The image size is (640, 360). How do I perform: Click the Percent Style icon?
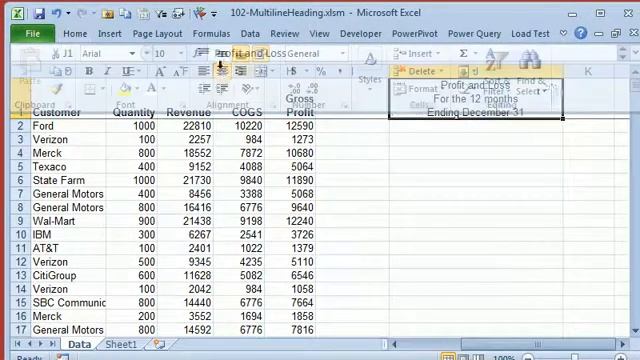coord(321,71)
